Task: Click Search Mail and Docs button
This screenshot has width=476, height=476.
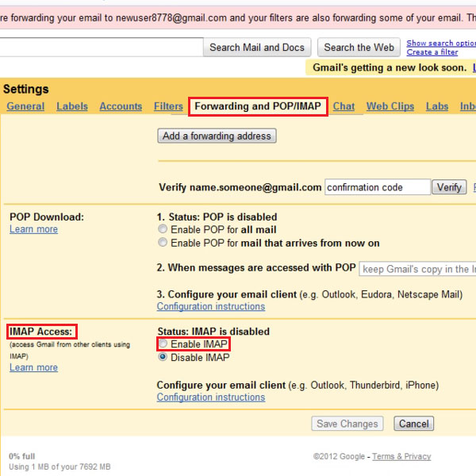Action: [257, 48]
